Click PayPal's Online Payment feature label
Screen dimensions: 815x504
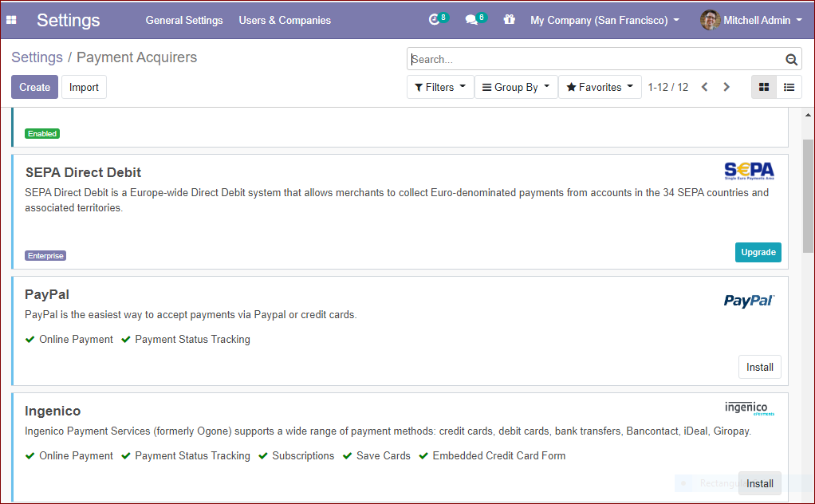[x=76, y=339]
